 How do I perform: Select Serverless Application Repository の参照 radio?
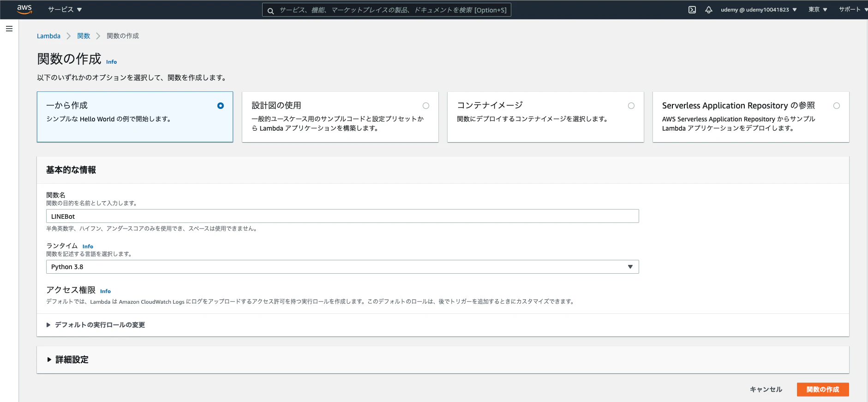[x=837, y=106]
